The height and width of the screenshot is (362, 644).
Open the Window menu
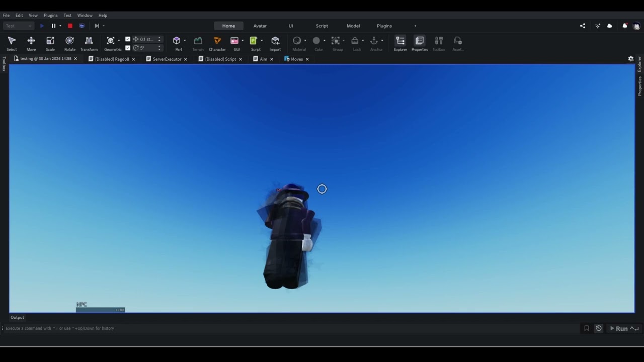85,15
